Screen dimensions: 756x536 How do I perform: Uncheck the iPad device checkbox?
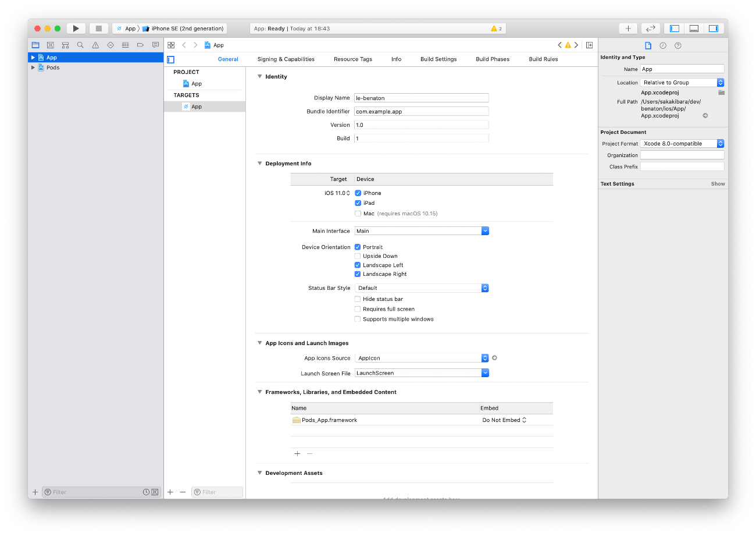tap(358, 203)
